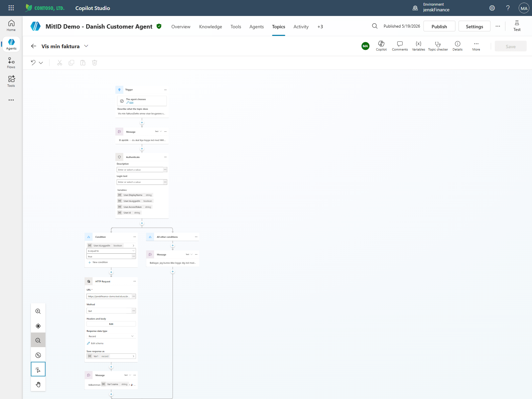Zoom out on the canvas
532x399 pixels.
(x=38, y=340)
